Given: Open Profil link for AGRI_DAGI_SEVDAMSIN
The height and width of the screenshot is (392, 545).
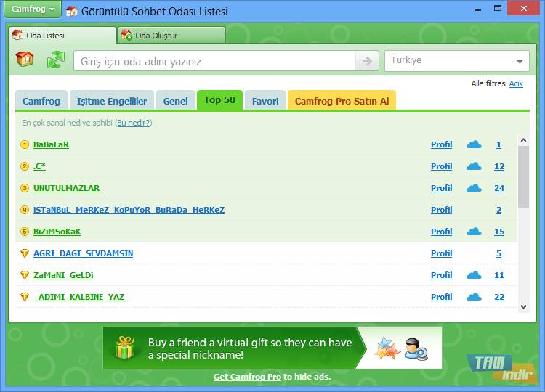Looking at the screenshot, I should (441, 253).
